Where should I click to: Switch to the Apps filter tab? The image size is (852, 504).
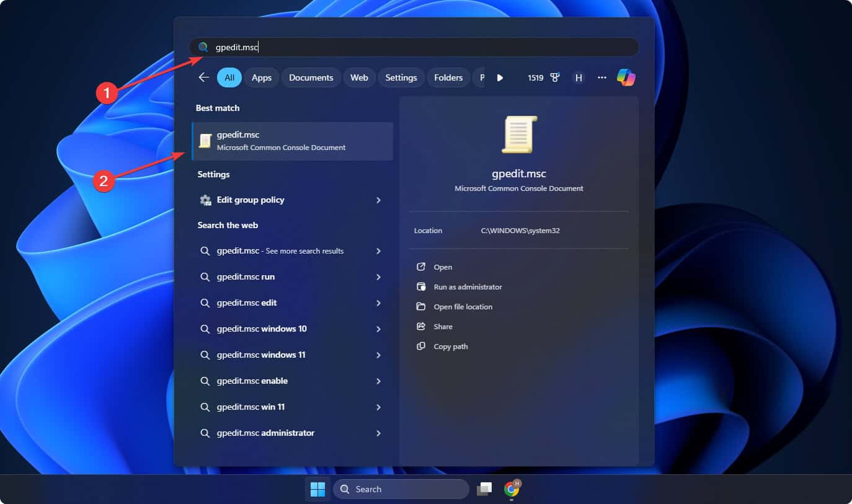click(x=262, y=77)
